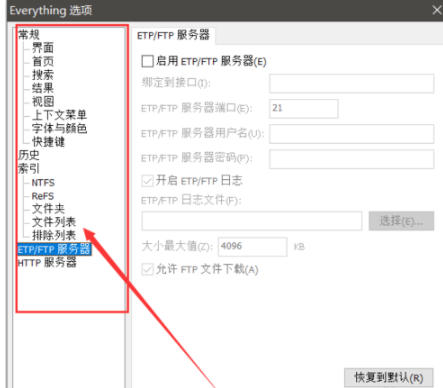This screenshot has width=443, height=388.
Task: Toggle 开启 ETP/FTP 日志 checkbox
Action: pos(147,181)
